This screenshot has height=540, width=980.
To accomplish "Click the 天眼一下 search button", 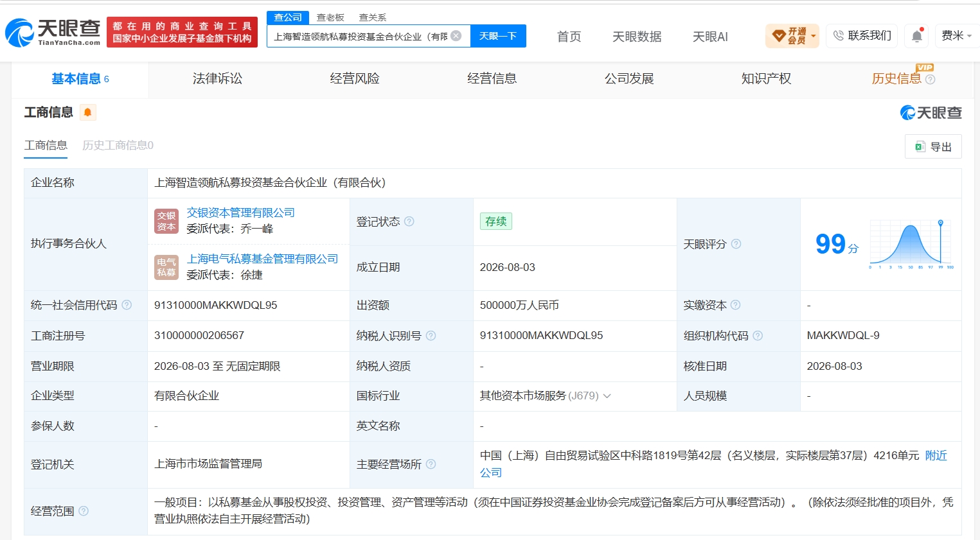I will point(498,36).
